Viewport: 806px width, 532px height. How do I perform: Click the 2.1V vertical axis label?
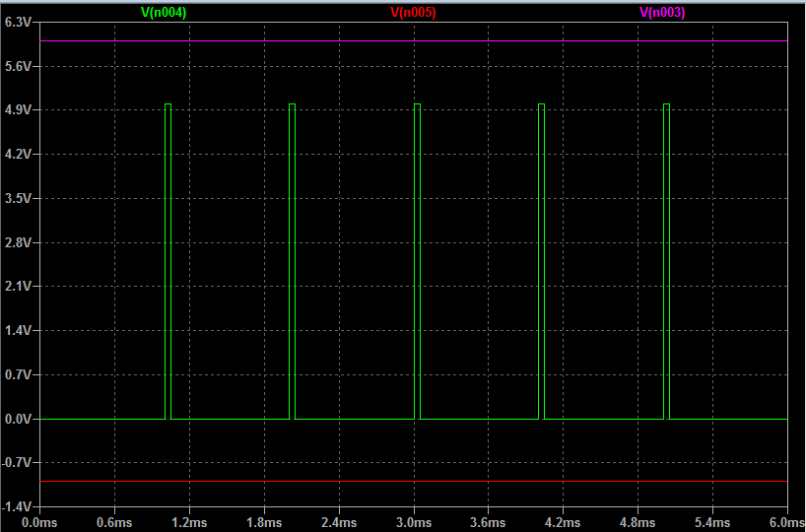[x=20, y=287]
